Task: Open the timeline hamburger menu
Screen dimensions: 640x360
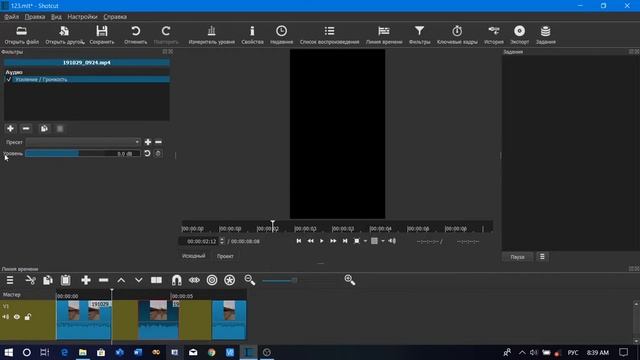Action: pos(10,280)
